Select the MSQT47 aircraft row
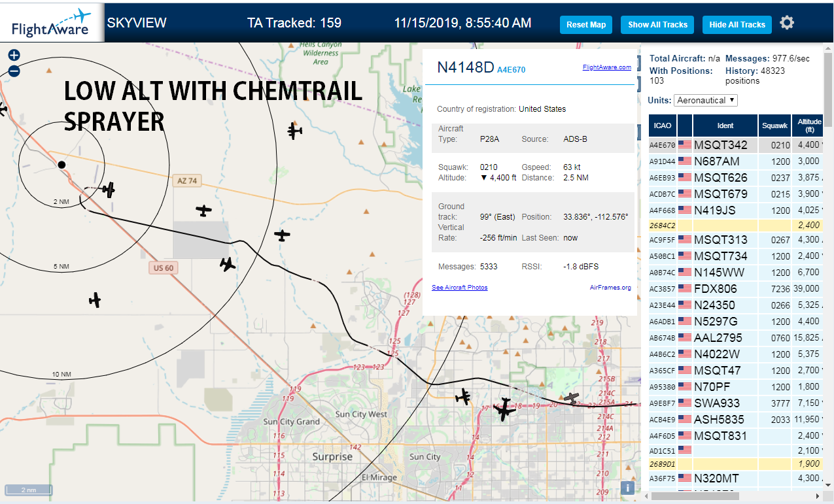Viewport: 834px width, 504px height. (736, 371)
